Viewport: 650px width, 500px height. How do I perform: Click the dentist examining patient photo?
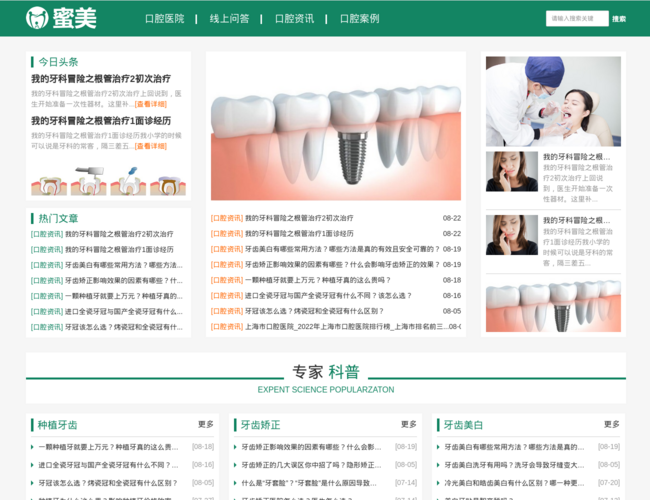[x=553, y=101]
